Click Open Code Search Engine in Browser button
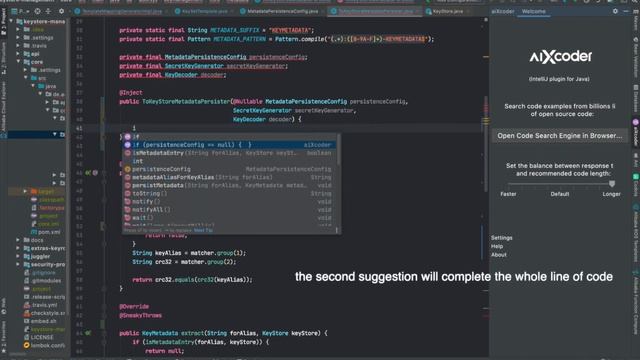This screenshot has width=640, height=360. pyautogui.click(x=560, y=136)
